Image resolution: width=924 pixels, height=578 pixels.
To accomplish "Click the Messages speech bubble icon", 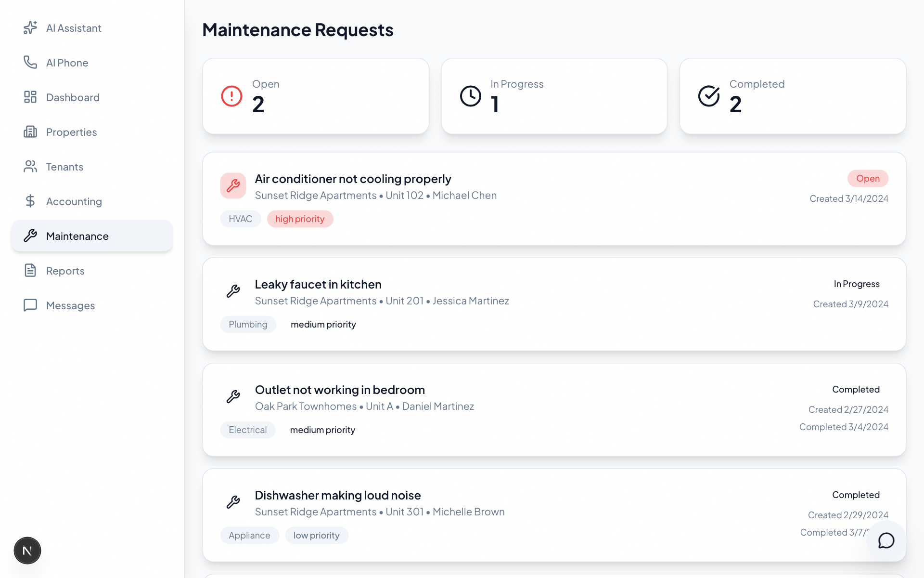I will (x=30, y=305).
